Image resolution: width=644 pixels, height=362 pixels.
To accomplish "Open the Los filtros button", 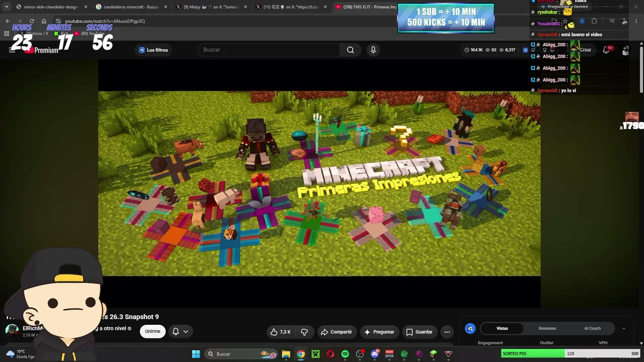I will coord(153,50).
